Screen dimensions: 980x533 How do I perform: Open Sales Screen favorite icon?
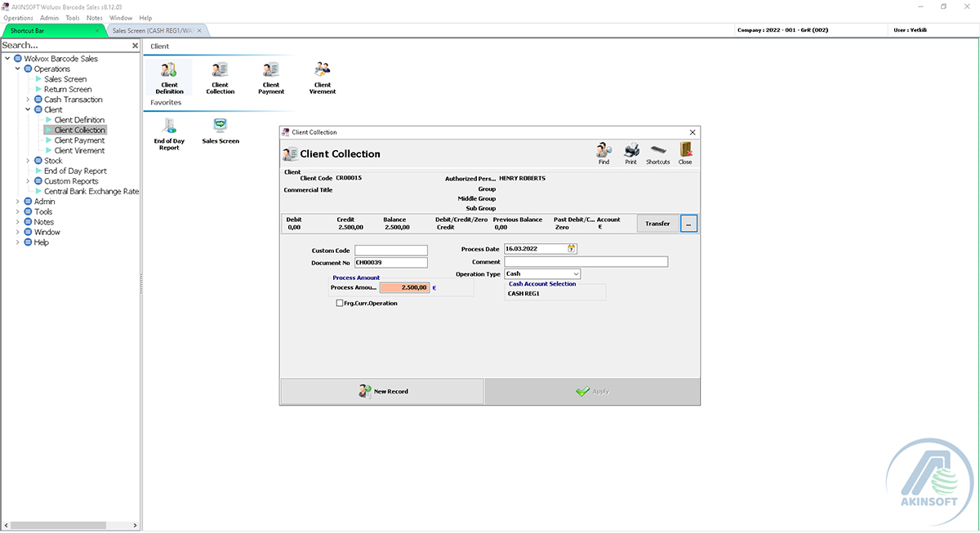tap(220, 131)
